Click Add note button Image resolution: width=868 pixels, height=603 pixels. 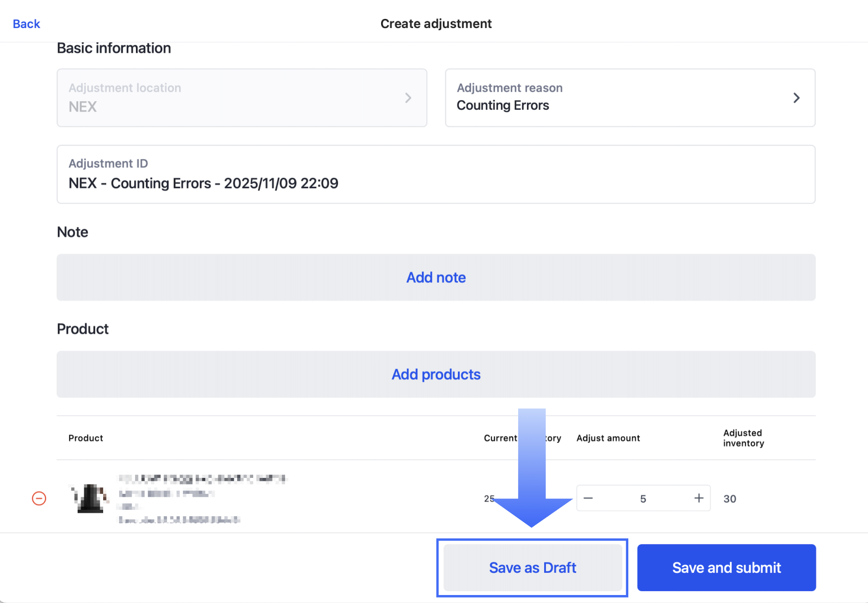tap(436, 278)
